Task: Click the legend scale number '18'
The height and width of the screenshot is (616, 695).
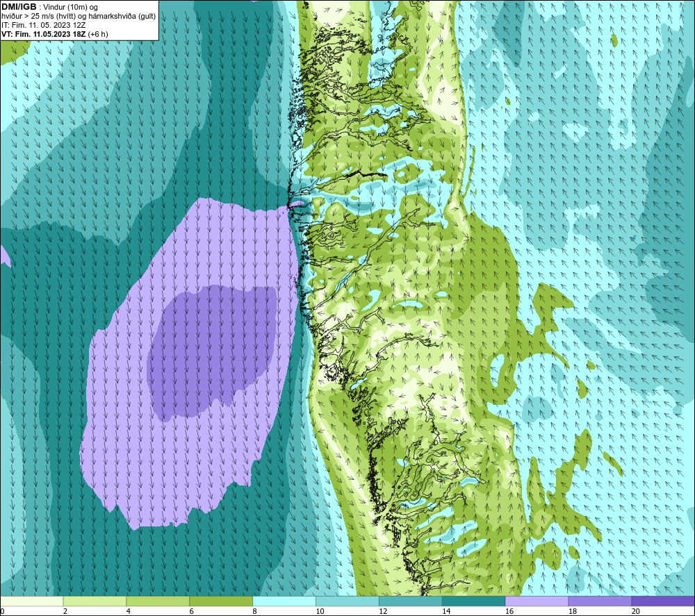Action: tap(572, 612)
